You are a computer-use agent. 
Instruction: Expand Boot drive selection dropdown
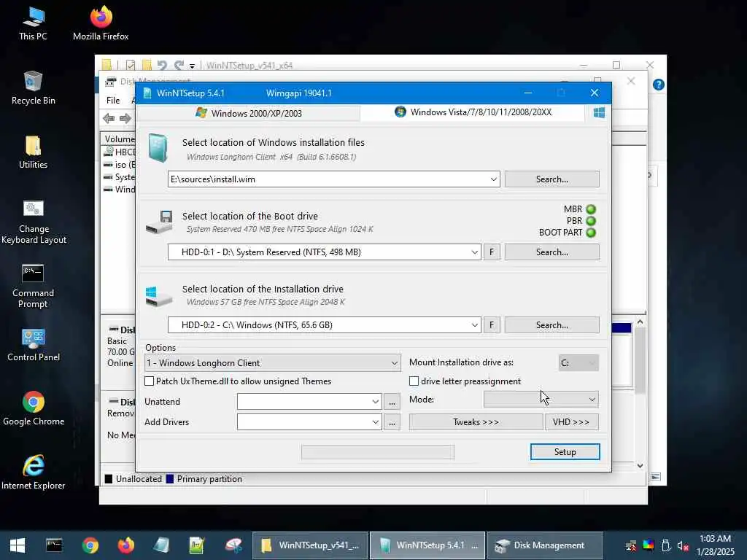pos(474,252)
